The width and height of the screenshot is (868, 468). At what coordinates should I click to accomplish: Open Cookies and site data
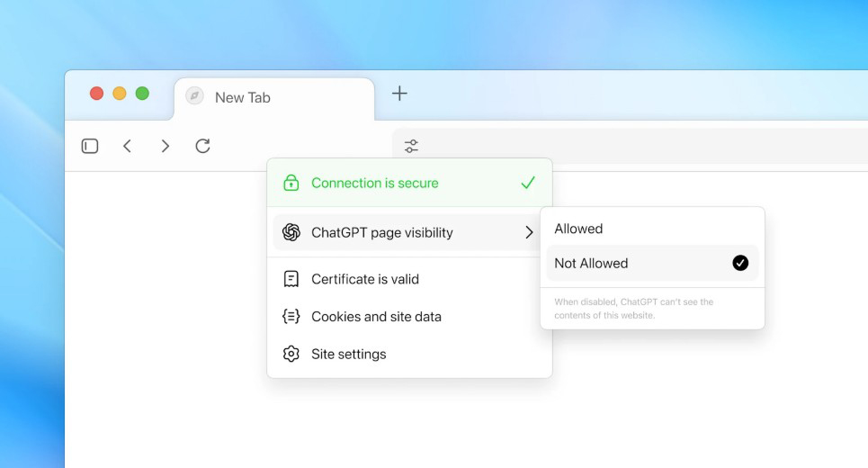point(376,317)
